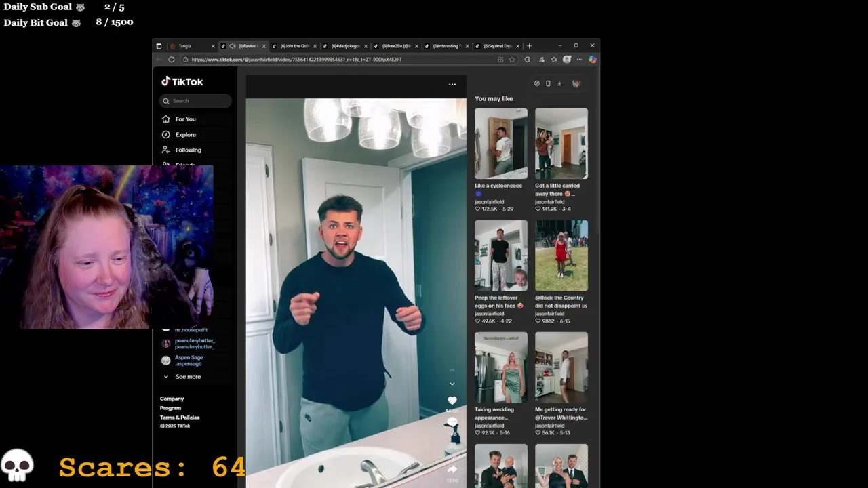868x488 pixels.
Task: Open 'Me getting ready for' video thumbnail
Action: tap(561, 367)
